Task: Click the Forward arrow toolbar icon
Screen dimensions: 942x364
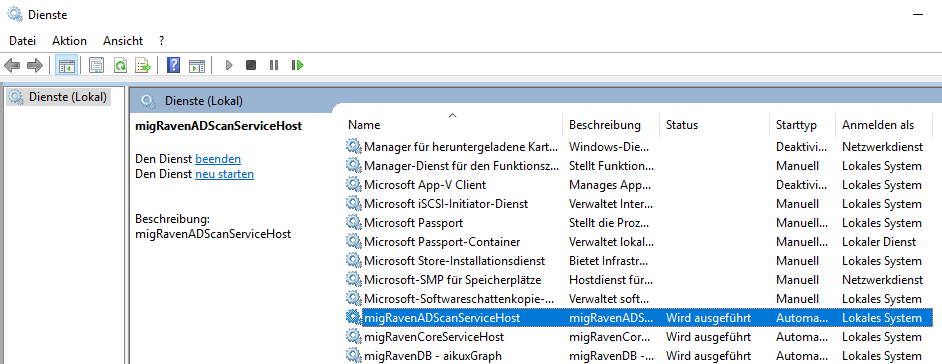Action: [x=35, y=65]
